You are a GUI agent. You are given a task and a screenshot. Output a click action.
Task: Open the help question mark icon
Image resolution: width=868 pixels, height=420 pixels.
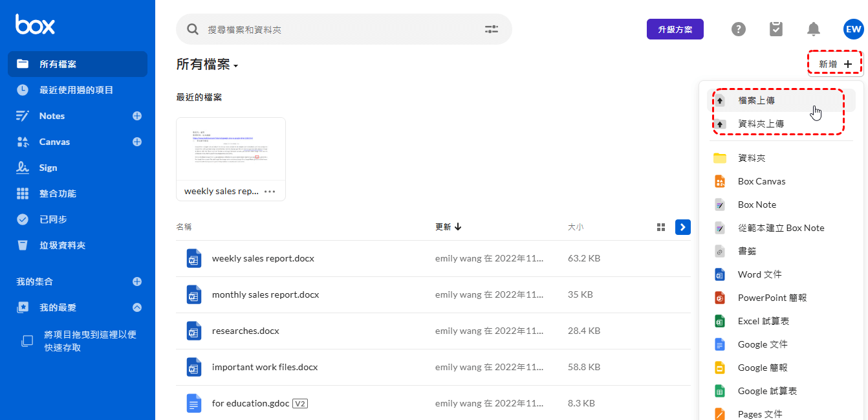[739, 29]
